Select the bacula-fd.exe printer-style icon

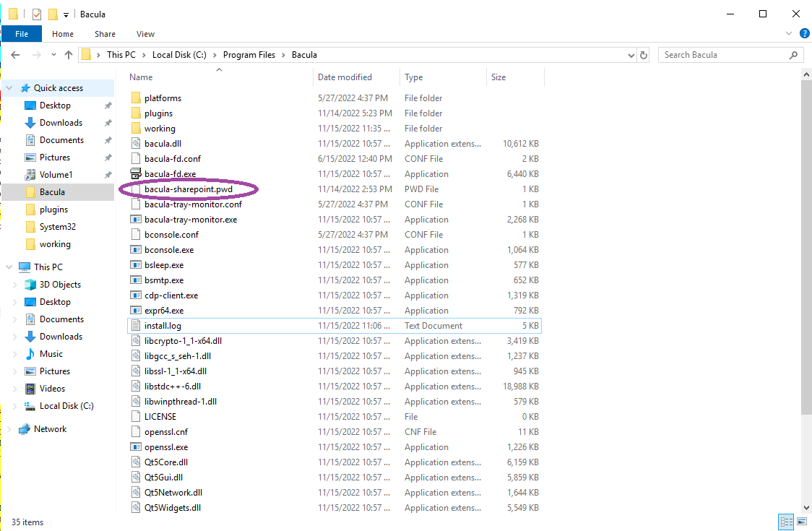coord(136,173)
